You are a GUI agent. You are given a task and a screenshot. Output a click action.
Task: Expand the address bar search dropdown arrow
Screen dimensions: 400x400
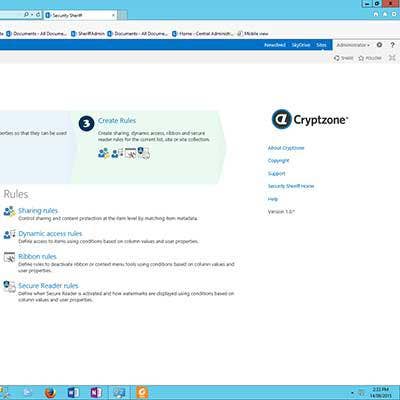(32, 15)
